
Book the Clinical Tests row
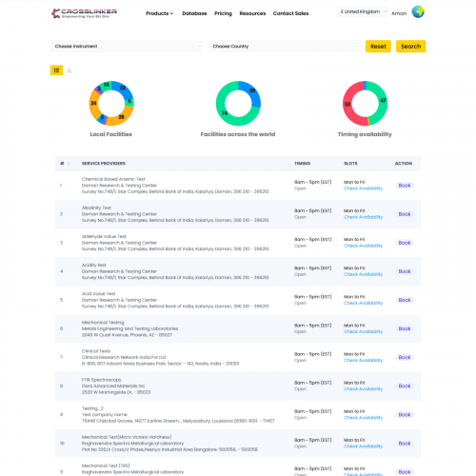(x=405, y=357)
